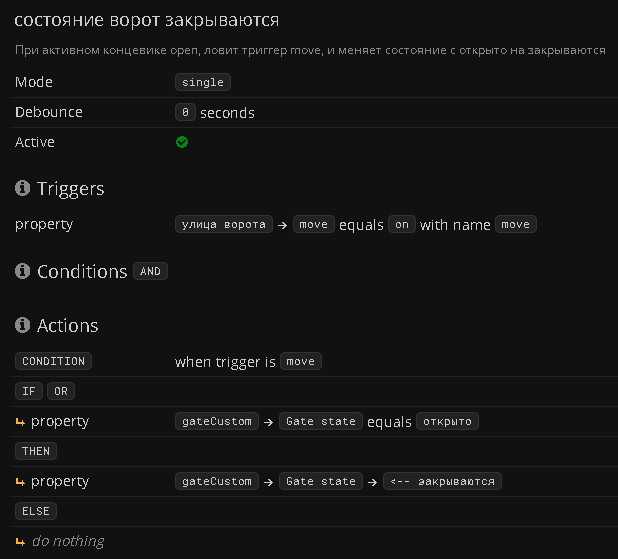
Task: Click the Debounce 0 seconds value
Action: 185,113
